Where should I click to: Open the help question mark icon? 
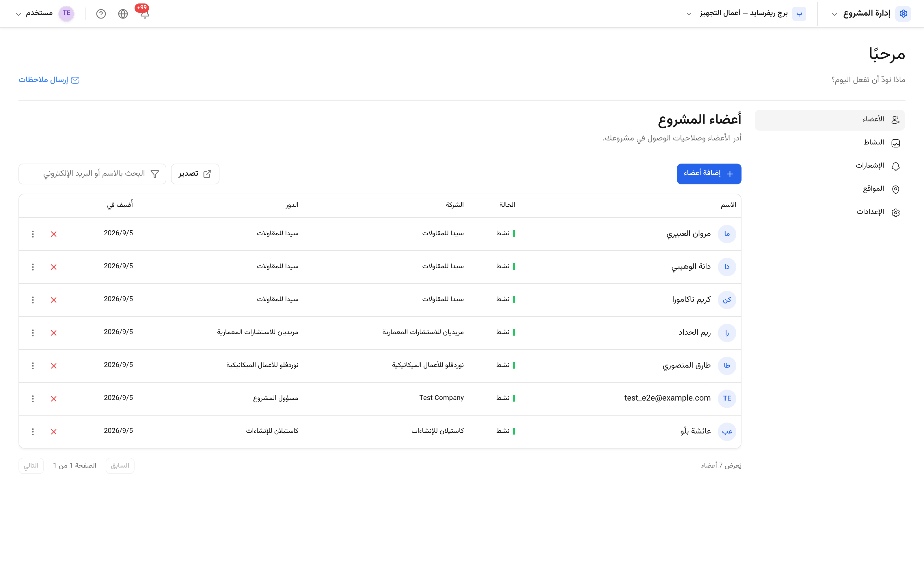coord(101,14)
